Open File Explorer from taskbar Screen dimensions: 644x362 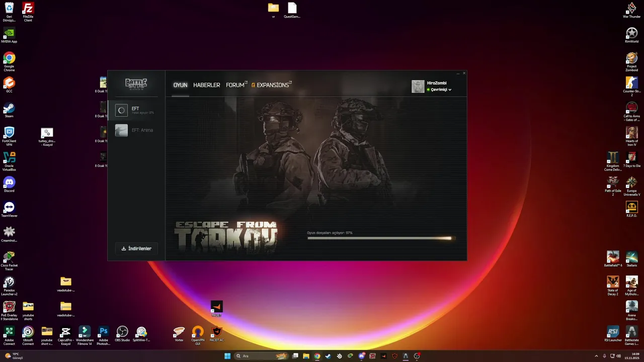306,356
